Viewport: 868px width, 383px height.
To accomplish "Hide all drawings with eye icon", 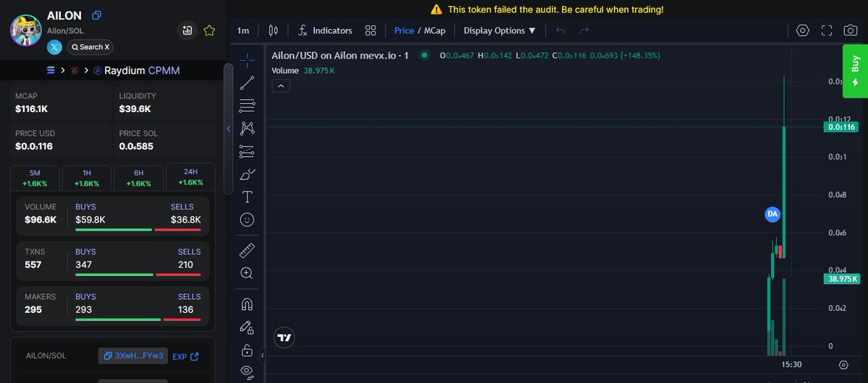I will coord(247,371).
